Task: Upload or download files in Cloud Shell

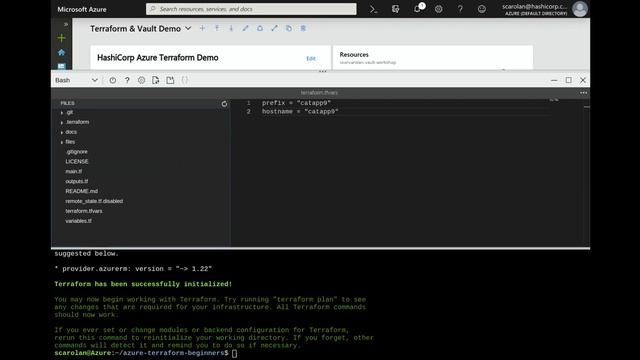Action: [156, 80]
